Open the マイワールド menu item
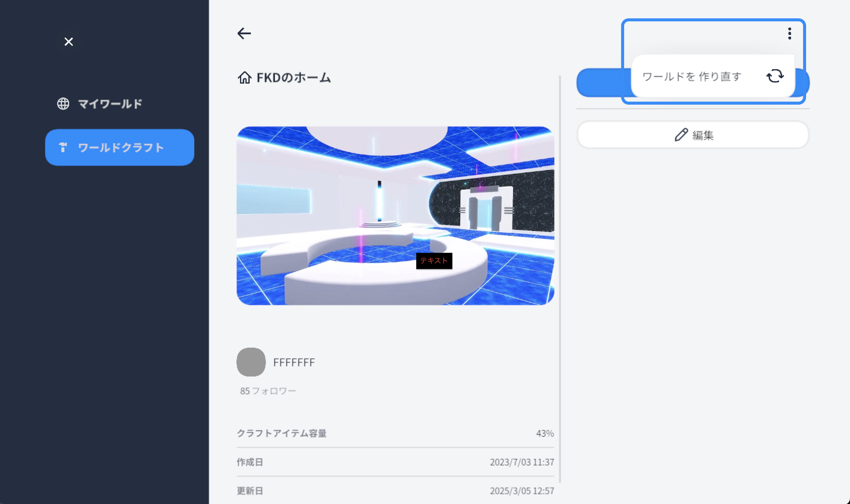 point(110,103)
